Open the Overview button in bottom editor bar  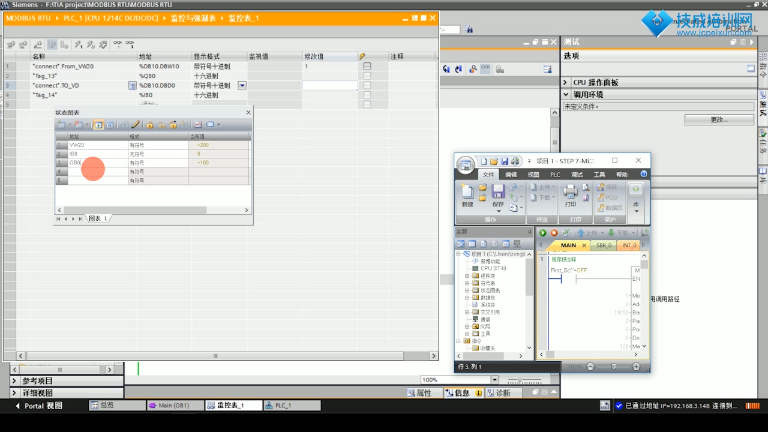(x=117, y=405)
